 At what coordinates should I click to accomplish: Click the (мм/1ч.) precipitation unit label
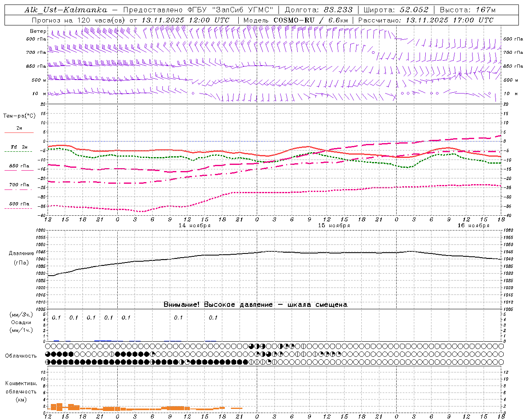[21, 330]
